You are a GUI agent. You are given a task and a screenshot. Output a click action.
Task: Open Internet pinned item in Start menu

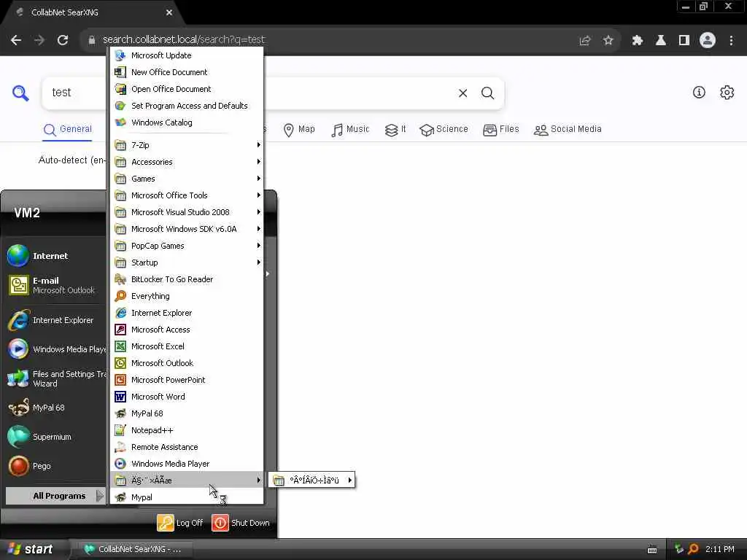(x=55, y=256)
